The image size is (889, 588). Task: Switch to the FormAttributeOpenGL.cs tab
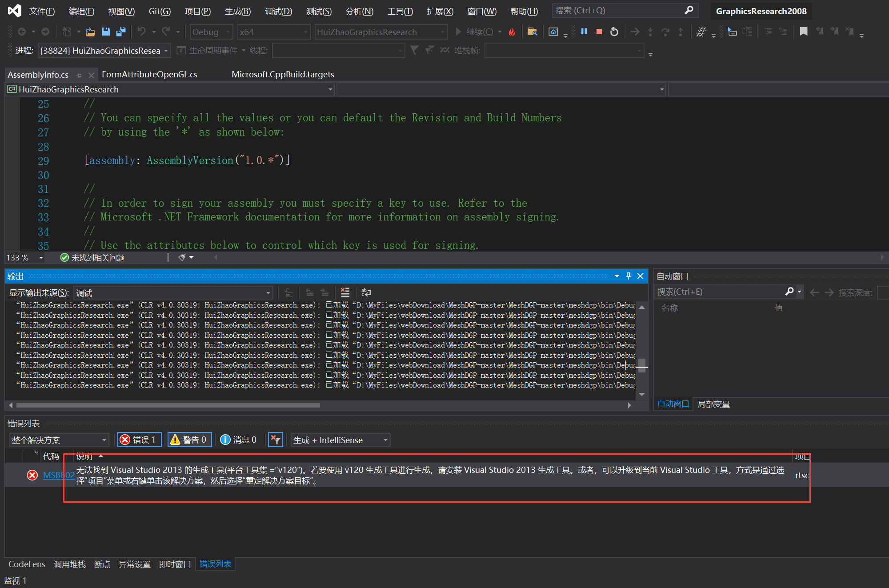[x=149, y=74]
